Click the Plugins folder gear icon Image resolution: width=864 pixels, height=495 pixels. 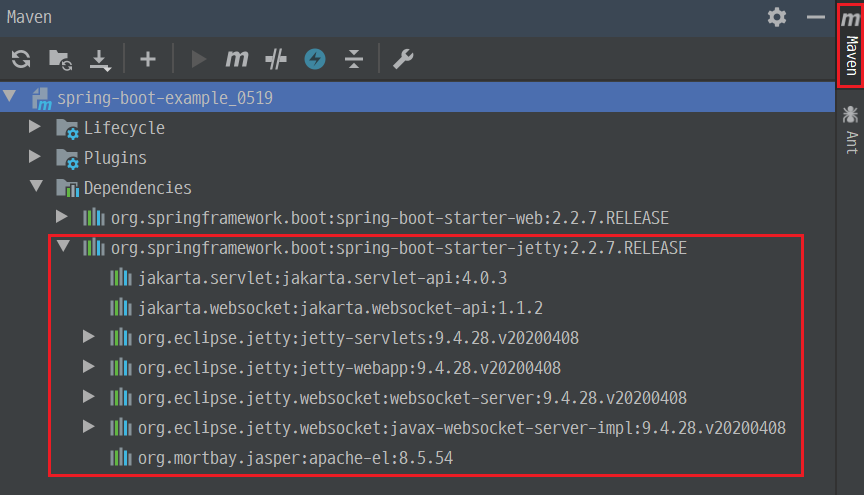(67, 159)
